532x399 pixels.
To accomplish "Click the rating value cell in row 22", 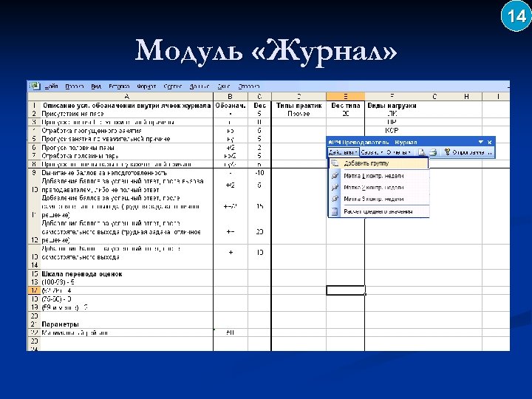I will click(230, 332).
